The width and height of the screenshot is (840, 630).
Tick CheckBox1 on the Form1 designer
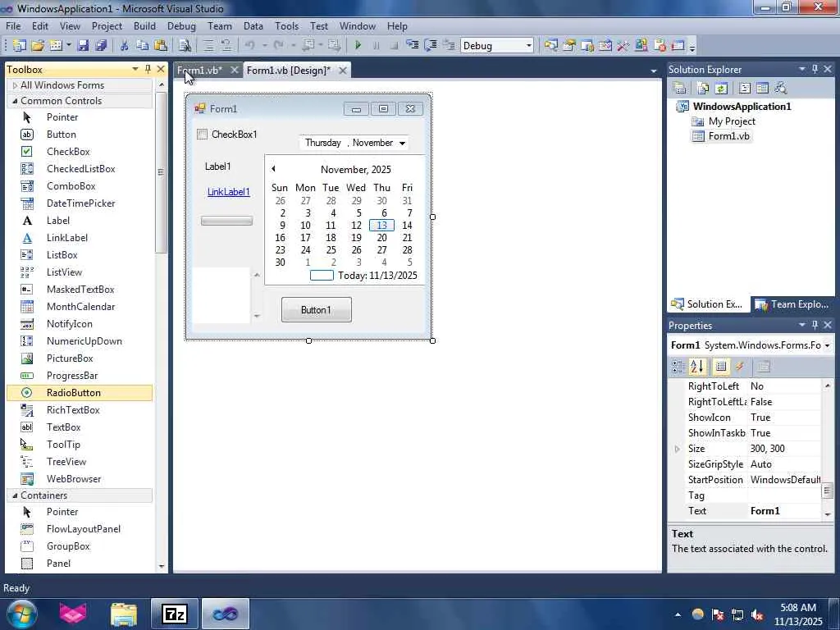click(202, 135)
